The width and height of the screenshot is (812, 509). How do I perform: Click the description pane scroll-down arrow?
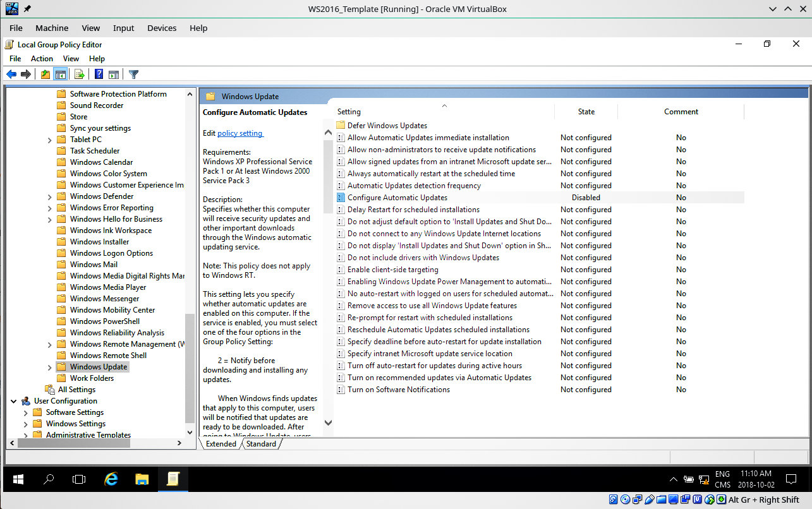click(x=328, y=423)
